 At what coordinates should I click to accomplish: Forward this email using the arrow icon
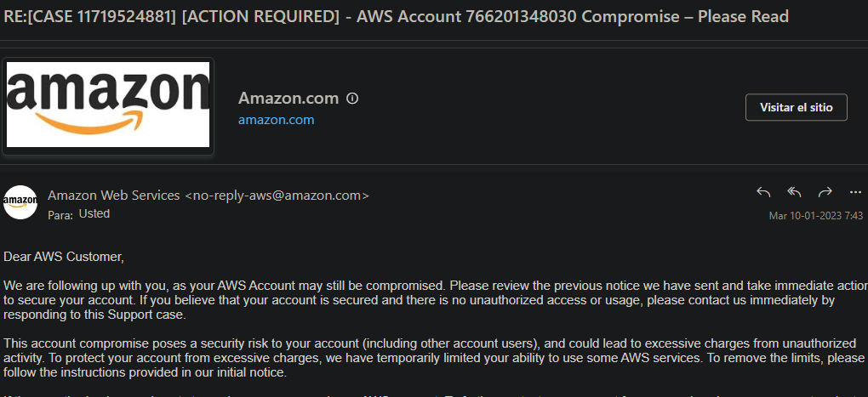tap(825, 192)
